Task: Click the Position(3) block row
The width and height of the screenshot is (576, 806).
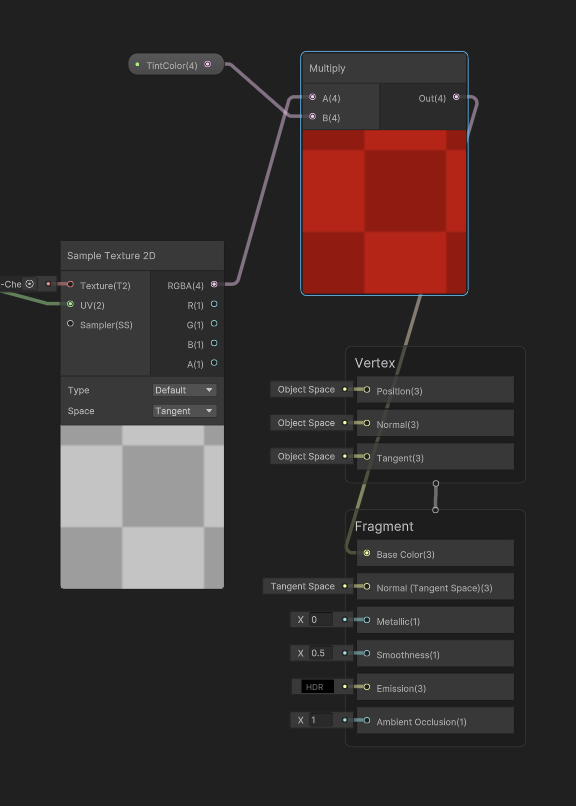Action: click(435, 390)
